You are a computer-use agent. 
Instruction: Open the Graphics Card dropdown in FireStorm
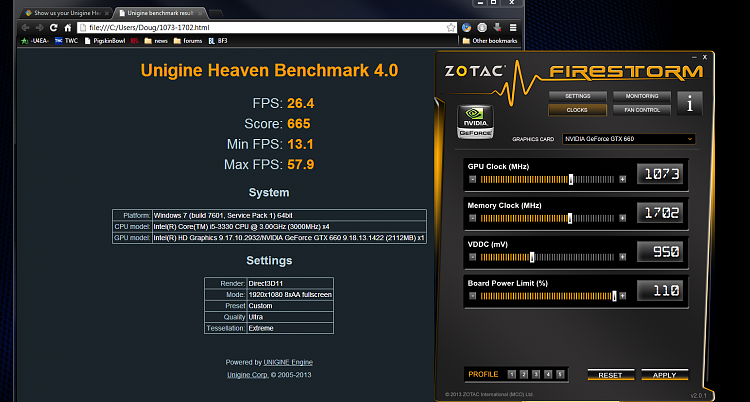tap(629, 139)
